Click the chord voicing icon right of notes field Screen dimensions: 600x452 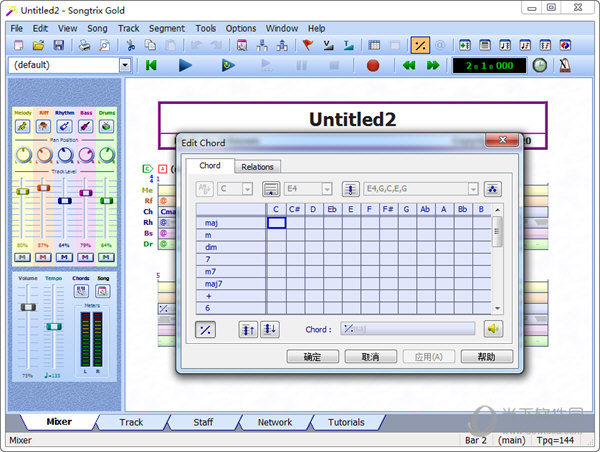pos(492,189)
